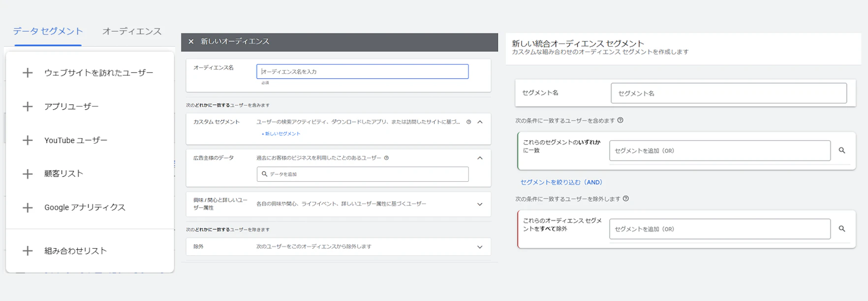The image size is (868, 301).
Task: Focus セグメントを追加 field in いずれかに一致 row
Action: click(x=720, y=151)
